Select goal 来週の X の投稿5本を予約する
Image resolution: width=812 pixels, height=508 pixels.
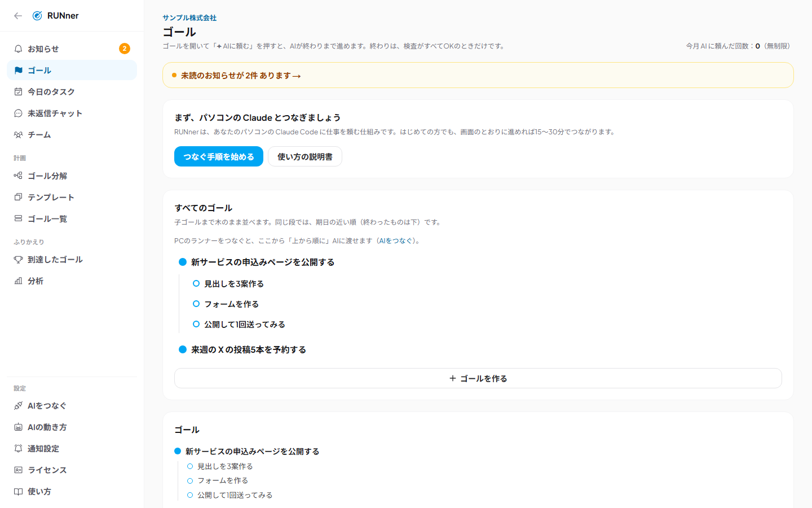(249, 350)
